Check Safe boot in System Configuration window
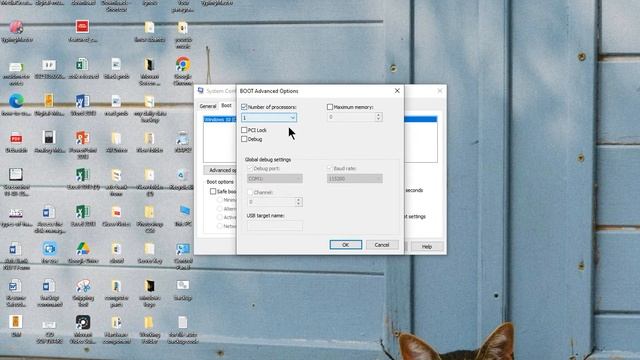This screenshot has width=640, height=360. pos(213,191)
